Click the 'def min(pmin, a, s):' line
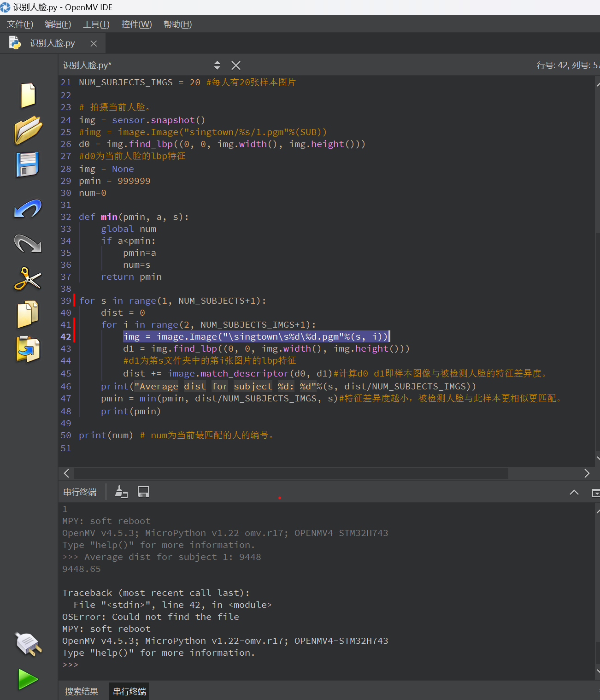The height and width of the screenshot is (700, 600). click(x=134, y=217)
